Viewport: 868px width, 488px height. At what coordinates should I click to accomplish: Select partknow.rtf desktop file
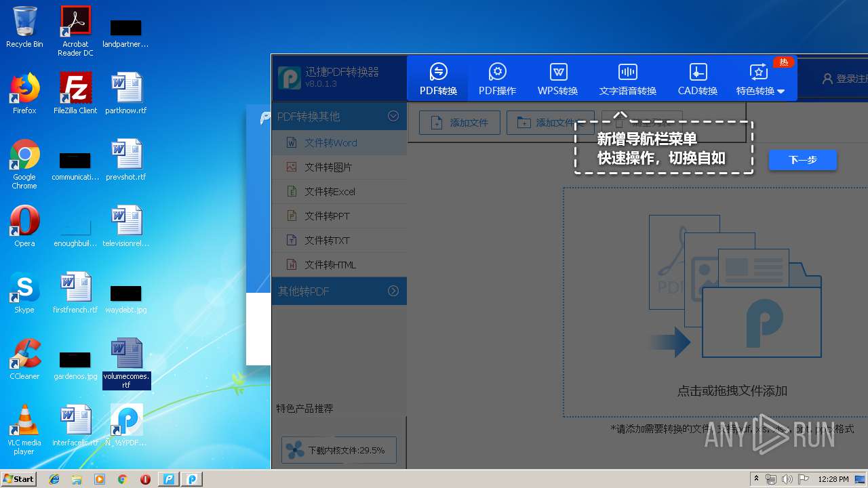point(126,94)
